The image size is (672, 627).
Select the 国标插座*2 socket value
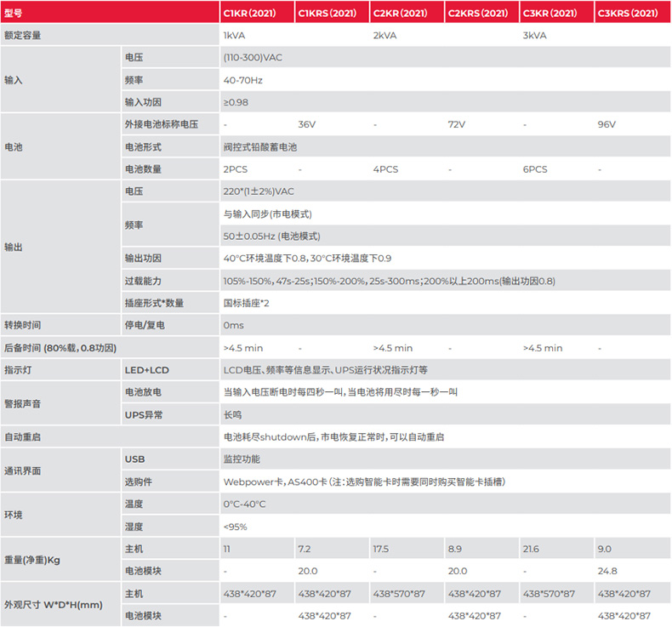247,303
